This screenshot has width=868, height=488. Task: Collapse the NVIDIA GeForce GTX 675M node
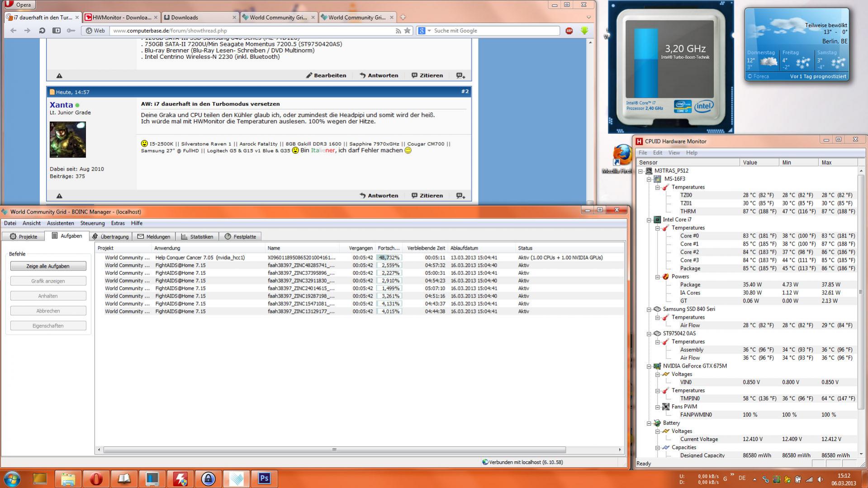pos(649,366)
